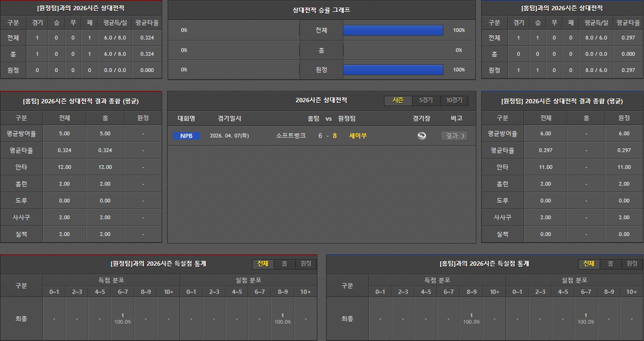Screen dimensions: 644x341
Task: Click the 상대전적 승률 그래프 title
Action: [321, 10]
